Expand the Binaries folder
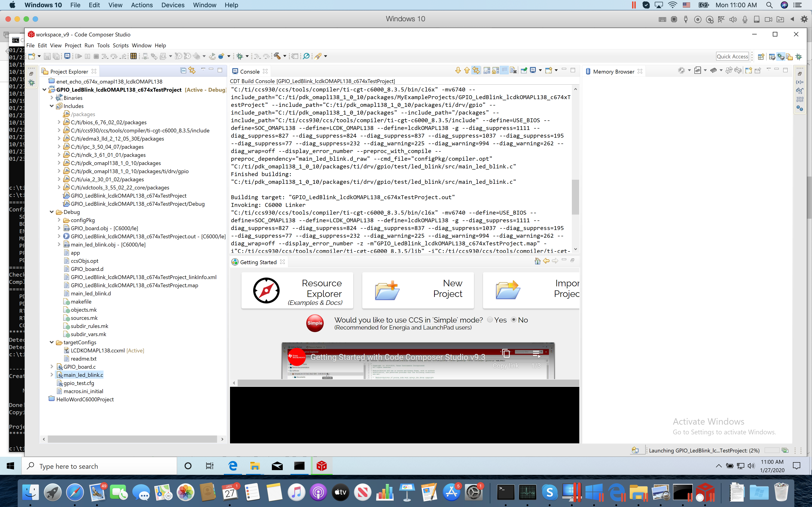 click(52, 98)
